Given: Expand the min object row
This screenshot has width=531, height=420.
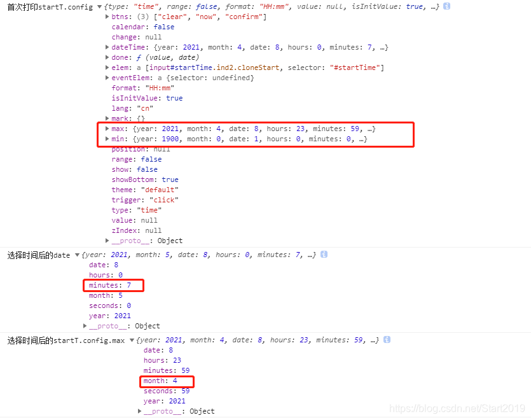Looking at the screenshot, I should click(107, 139).
